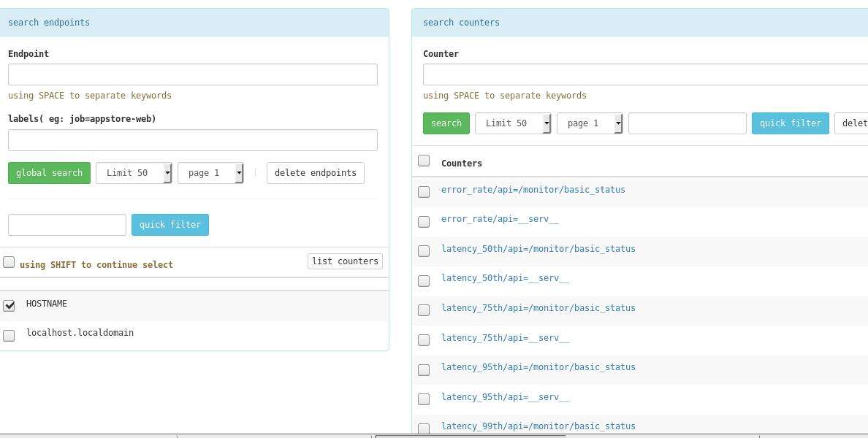The width and height of the screenshot is (868, 438).
Task: Click the green global search button
Action: (49, 173)
